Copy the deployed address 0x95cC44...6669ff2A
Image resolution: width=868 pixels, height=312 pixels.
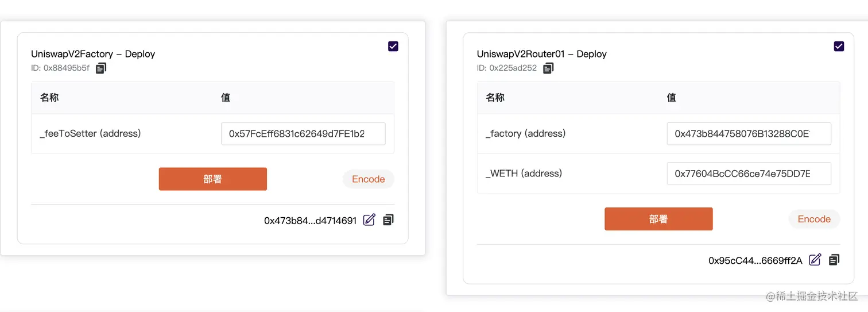834,260
